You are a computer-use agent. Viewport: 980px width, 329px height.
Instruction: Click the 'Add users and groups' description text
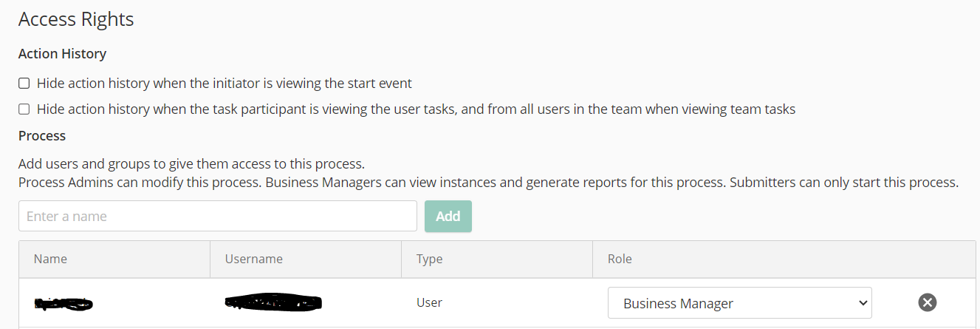[x=192, y=163]
